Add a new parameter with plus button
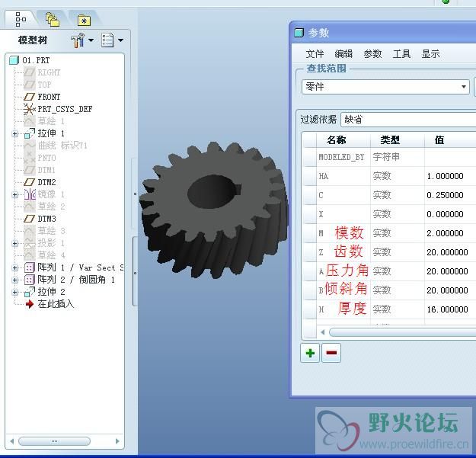 310,353
